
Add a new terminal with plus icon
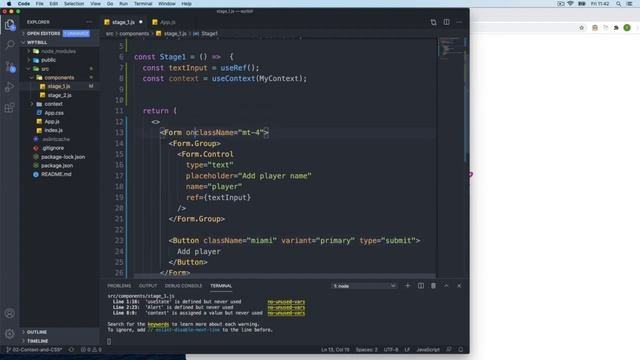(407, 286)
